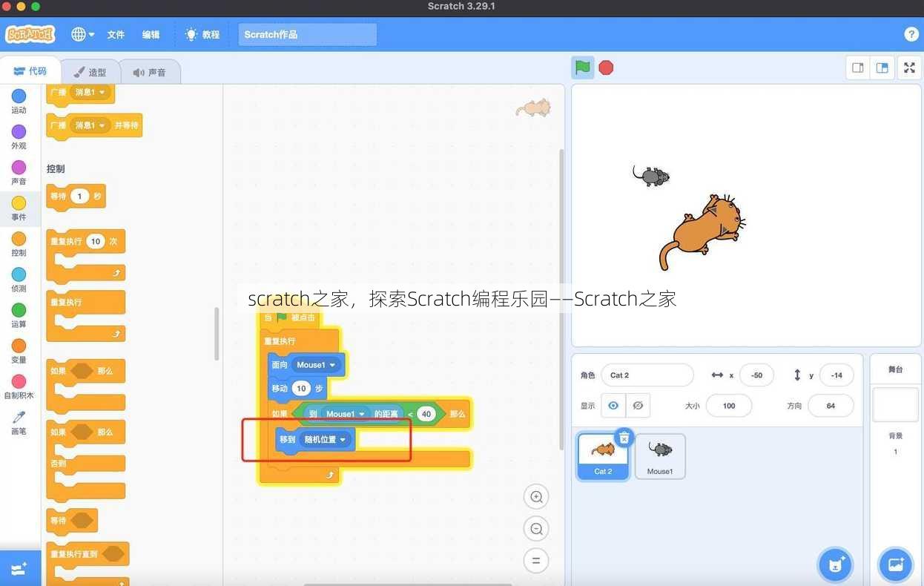This screenshot has height=586, width=924.
Task: Switch to the 声音 sounds tab
Action: pos(149,72)
